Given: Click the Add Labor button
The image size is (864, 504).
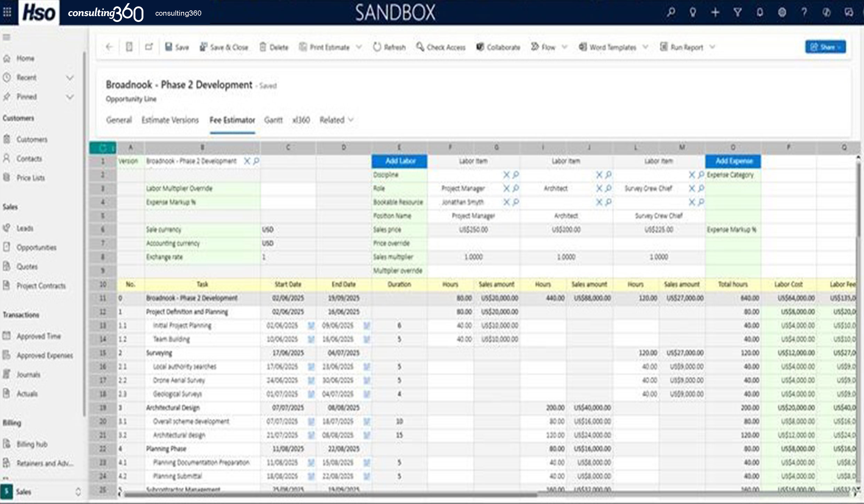Looking at the screenshot, I should [x=400, y=161].
